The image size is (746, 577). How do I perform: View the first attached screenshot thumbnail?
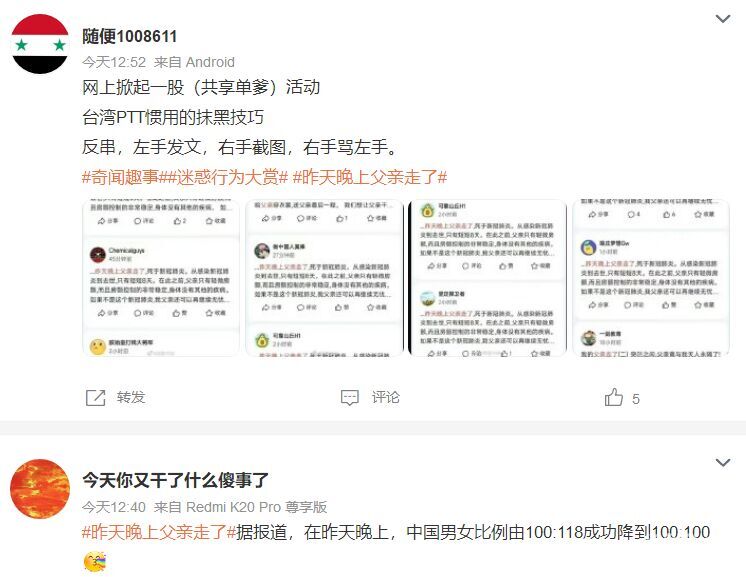pos(161,277)
